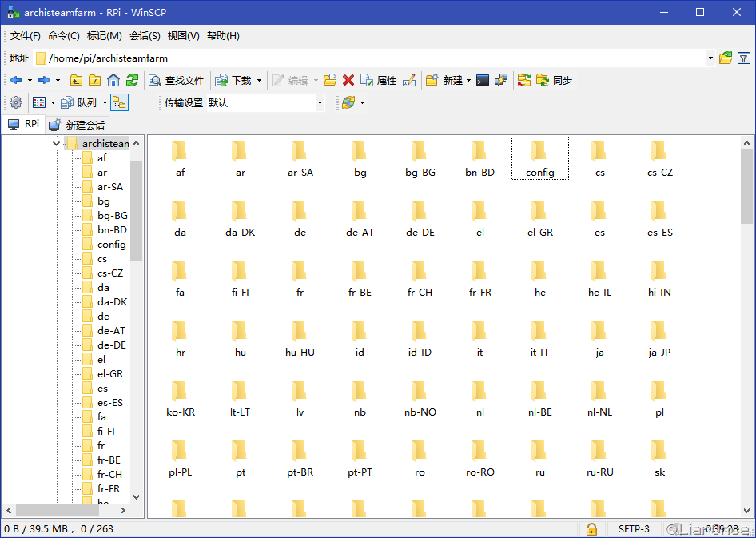Open session in PuTTY icon
Image resolution: width=756 pixels, height=538 pixels.
coord(501,80)
